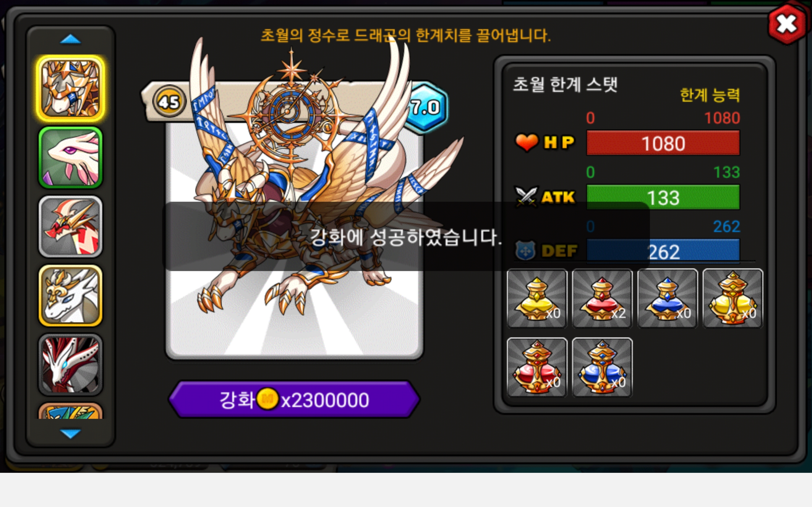
Task: Close the transcendence panel with red X
Action: pos(787,24)
